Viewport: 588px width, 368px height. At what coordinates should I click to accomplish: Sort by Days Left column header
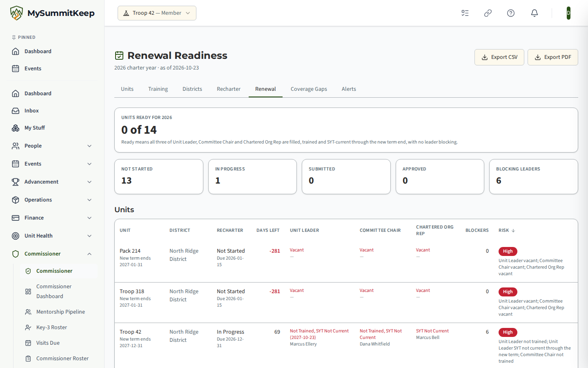click(x=268, y=230)
